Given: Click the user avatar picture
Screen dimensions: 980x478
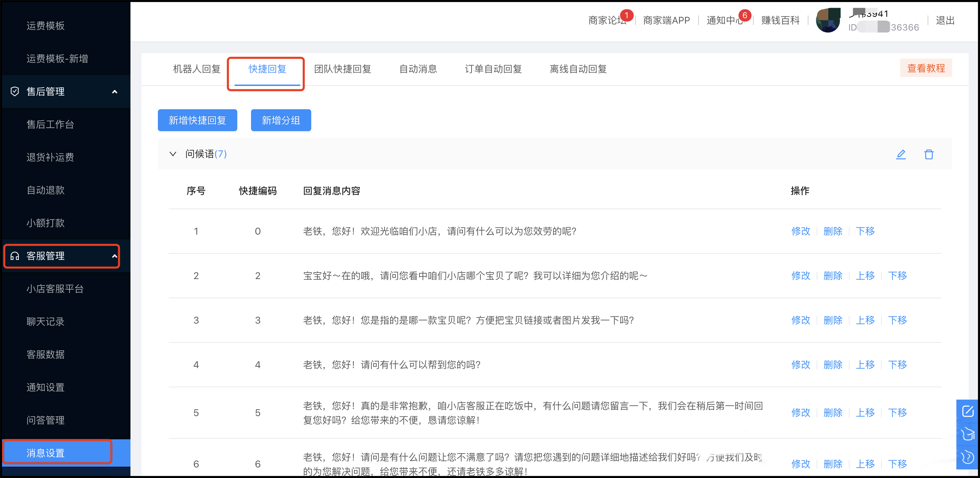Looking at the screenshot, I should pos(828,20).
